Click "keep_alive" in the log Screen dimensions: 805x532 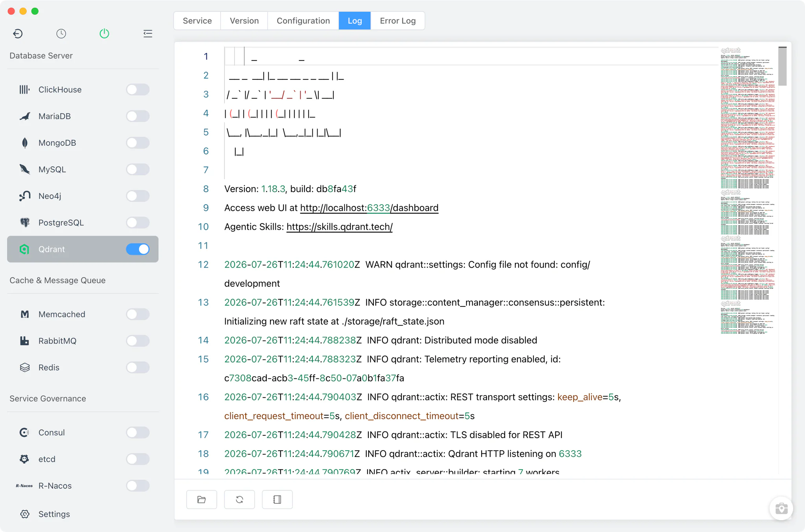point(580,397)
